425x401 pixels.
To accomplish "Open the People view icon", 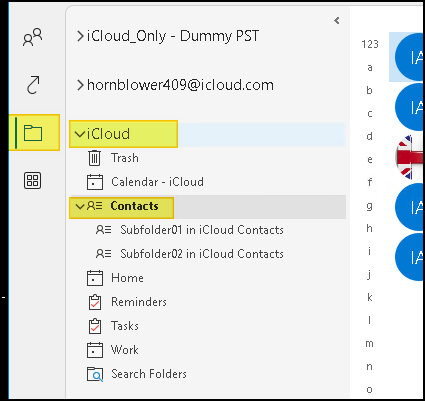I will (x=32, y=37).
